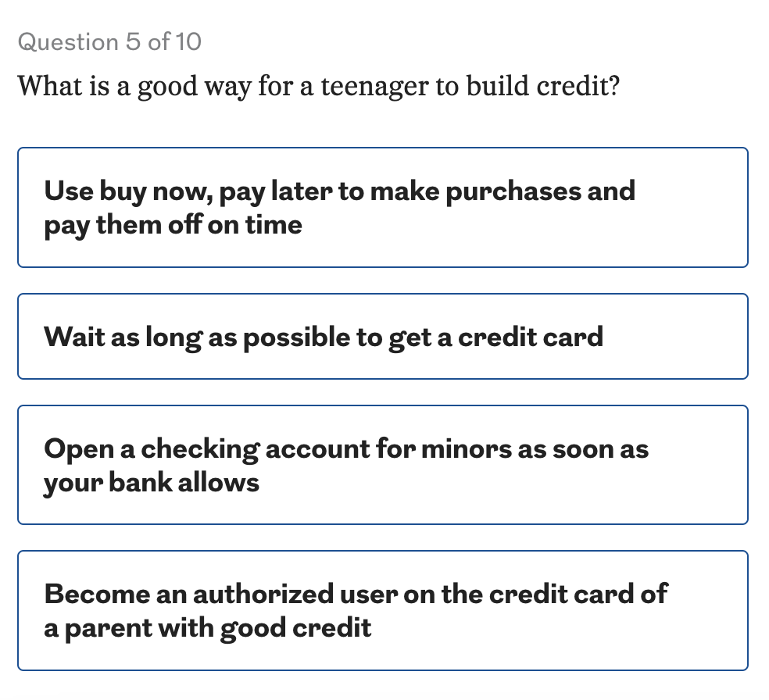769x700 pixels.
Task: Click the quiz progress indicator text
Action: click(109, 41)
